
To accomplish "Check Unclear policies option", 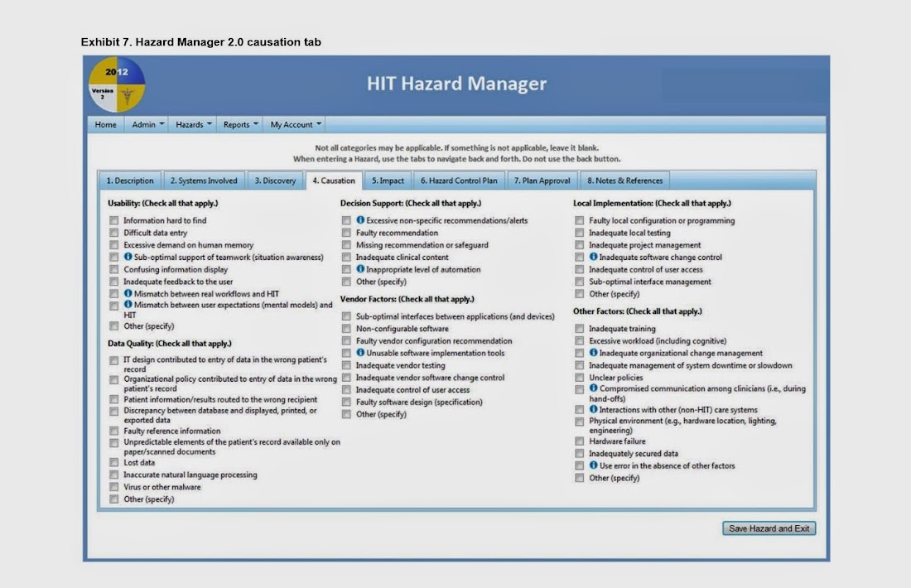I will point(579,378).
